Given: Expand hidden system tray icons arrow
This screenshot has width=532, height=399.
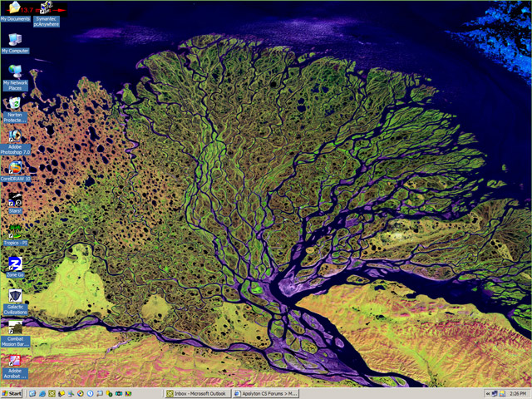Looking at the screenshot, I should click(x=486, y=393).
